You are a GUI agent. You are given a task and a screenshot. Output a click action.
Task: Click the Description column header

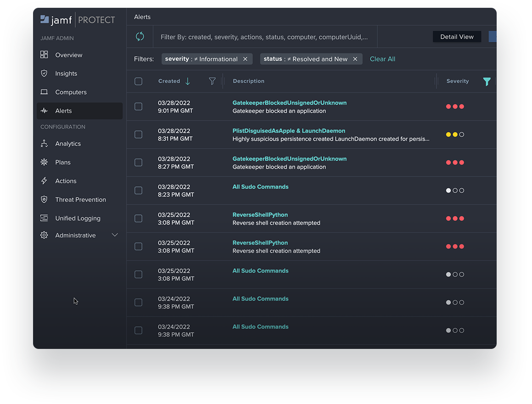[x=248, y=81]
